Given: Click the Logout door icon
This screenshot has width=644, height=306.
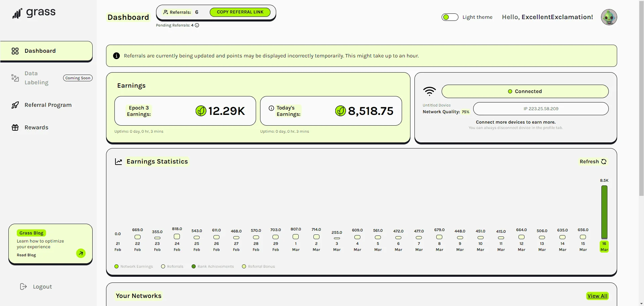Looking at the screenshot, I should click(x=23, y=287).
